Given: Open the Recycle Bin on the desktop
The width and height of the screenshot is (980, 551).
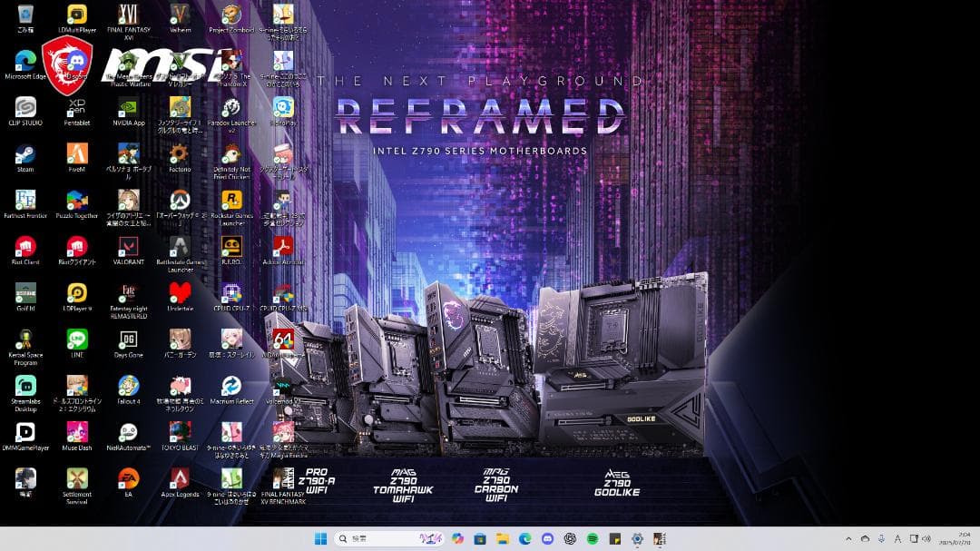Looking at the screenshot, I should 25,15.
